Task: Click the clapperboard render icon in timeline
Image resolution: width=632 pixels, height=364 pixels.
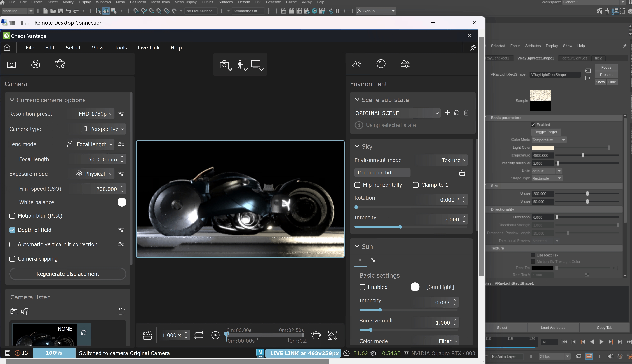Action: point(147,335)
